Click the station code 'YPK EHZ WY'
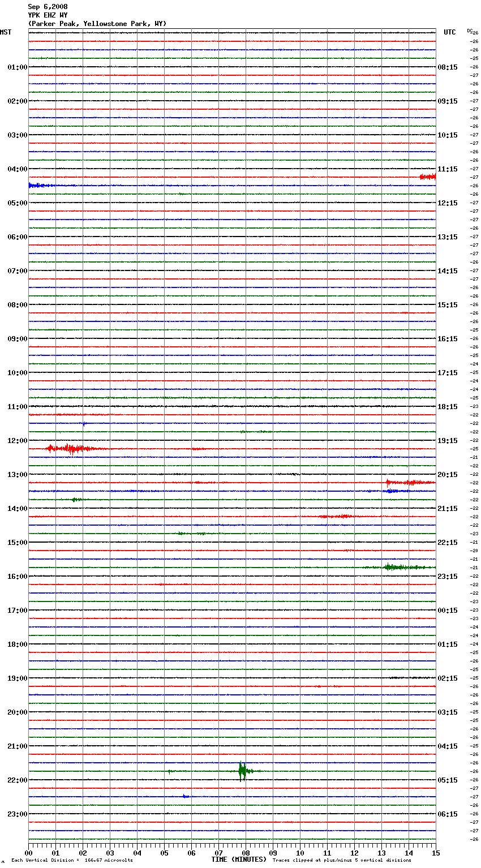This screenshot has width=481, height=868. point(48,15)
